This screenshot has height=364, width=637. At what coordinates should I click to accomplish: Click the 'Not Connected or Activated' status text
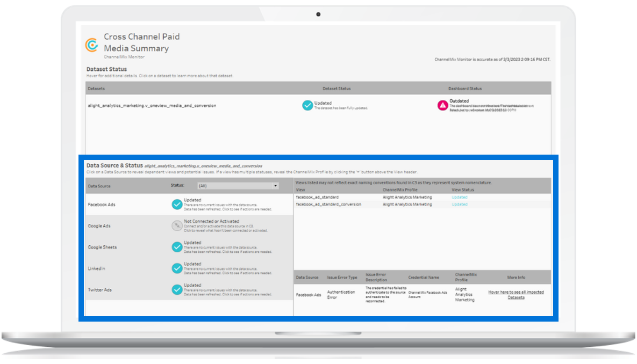(211, 221)
